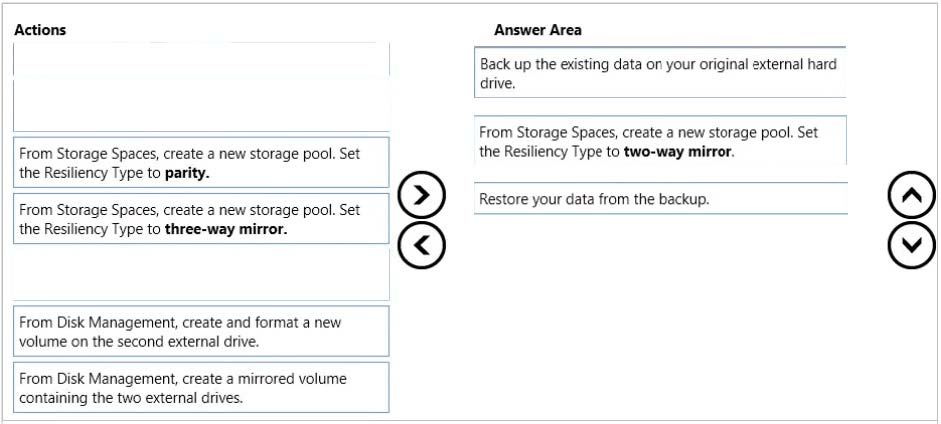Image resolution: width=941 pixels, height=424 pixels.
Task: Select the parity resiliency storage pool action
Action: (x=201, y=163)
